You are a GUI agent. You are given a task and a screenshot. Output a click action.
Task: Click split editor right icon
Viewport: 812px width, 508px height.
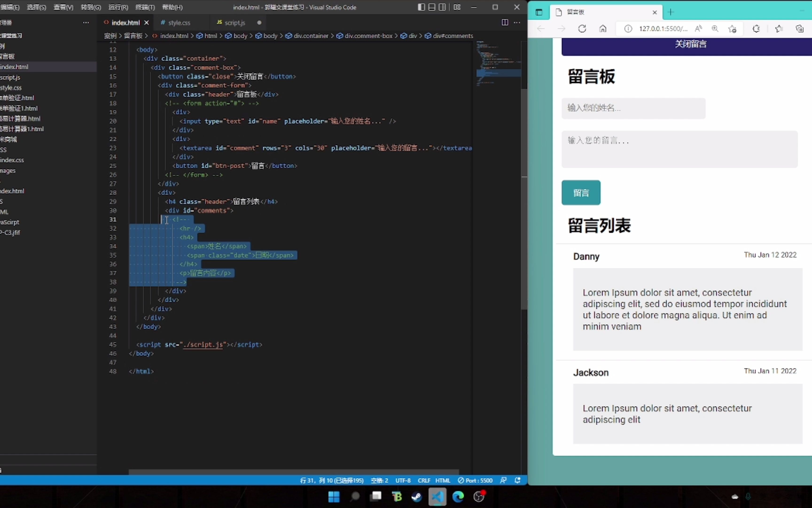tap(505, 23)
